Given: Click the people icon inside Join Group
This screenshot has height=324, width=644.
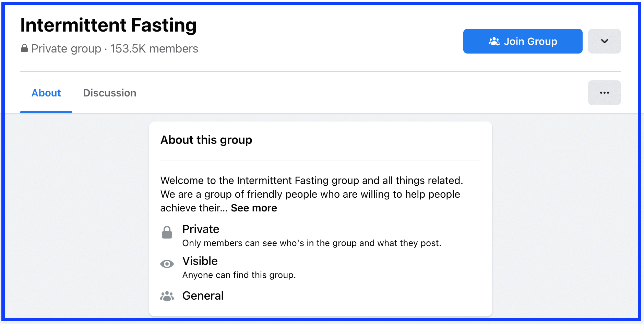Looking at the screenshot, I should [x=494, y=42].
